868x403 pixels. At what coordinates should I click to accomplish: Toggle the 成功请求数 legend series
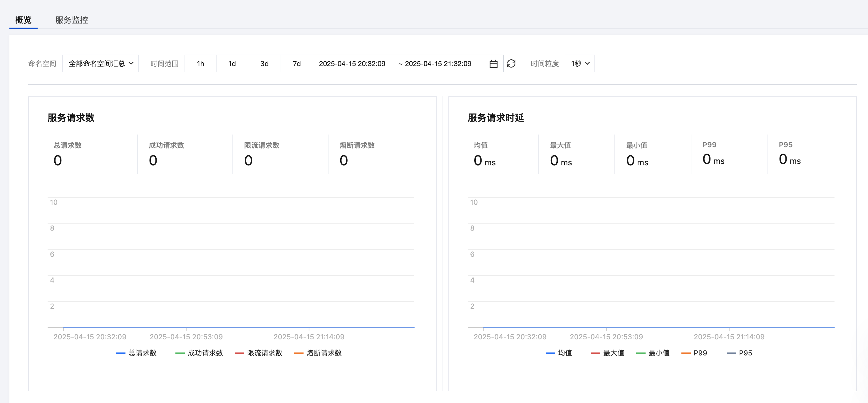point(199,353)
